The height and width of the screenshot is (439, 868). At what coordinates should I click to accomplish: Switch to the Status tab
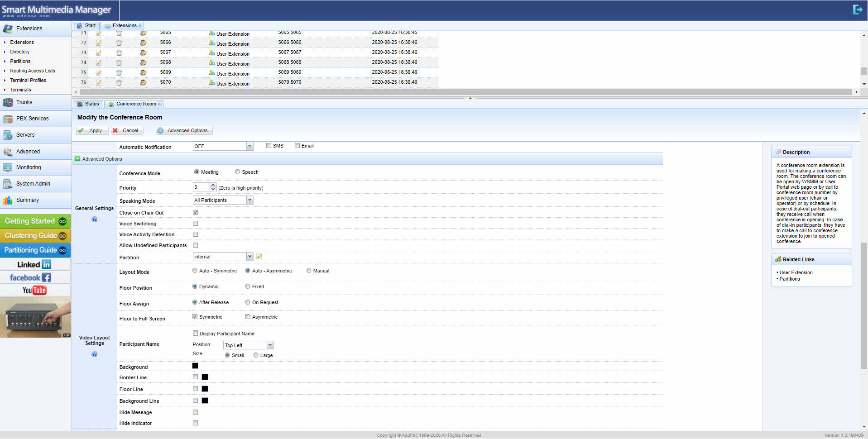click(88, 104)
